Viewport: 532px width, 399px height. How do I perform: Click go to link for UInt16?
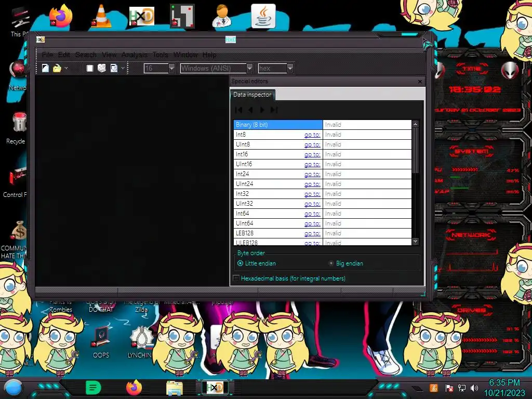pos(312,164)
